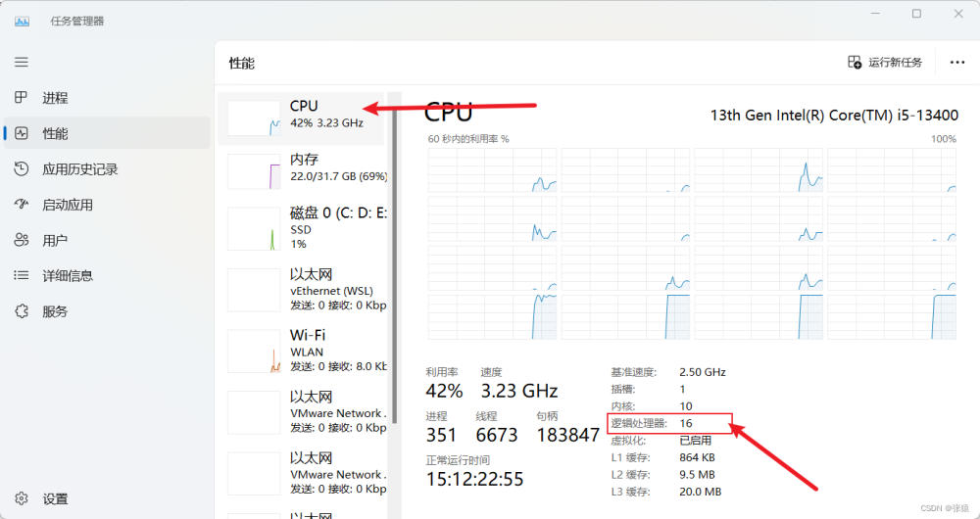Click the handle count 183847

[x=568, y=435]
